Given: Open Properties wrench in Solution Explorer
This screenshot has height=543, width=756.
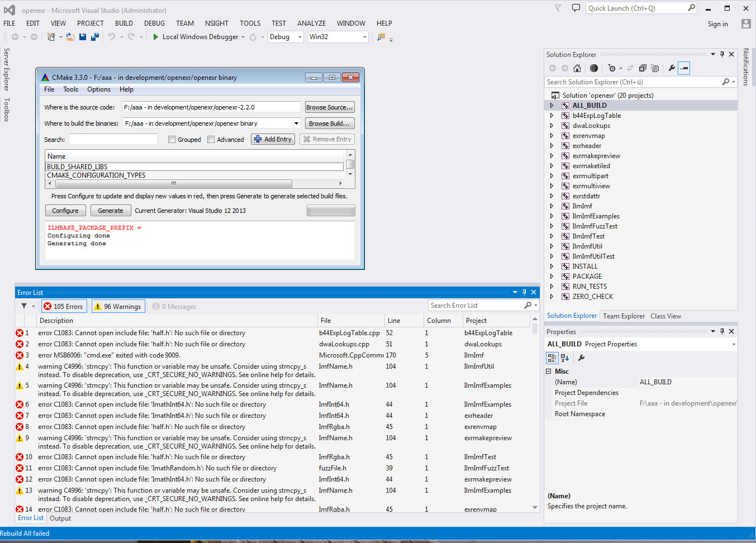Looking at the screenshot, I should coord(672,68).
